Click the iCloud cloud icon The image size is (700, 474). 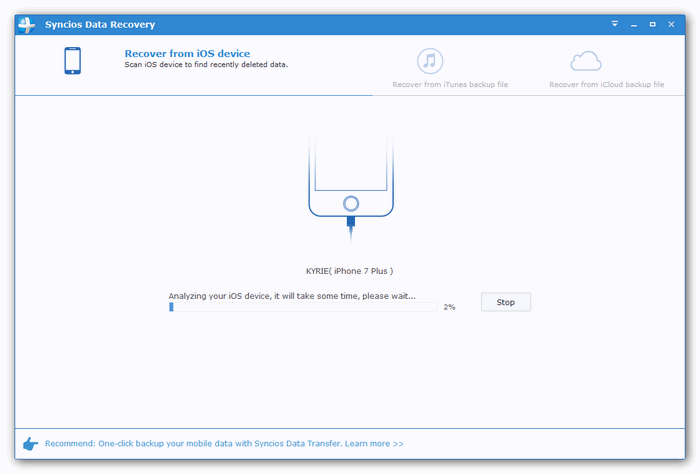click(x=587, y=62)
